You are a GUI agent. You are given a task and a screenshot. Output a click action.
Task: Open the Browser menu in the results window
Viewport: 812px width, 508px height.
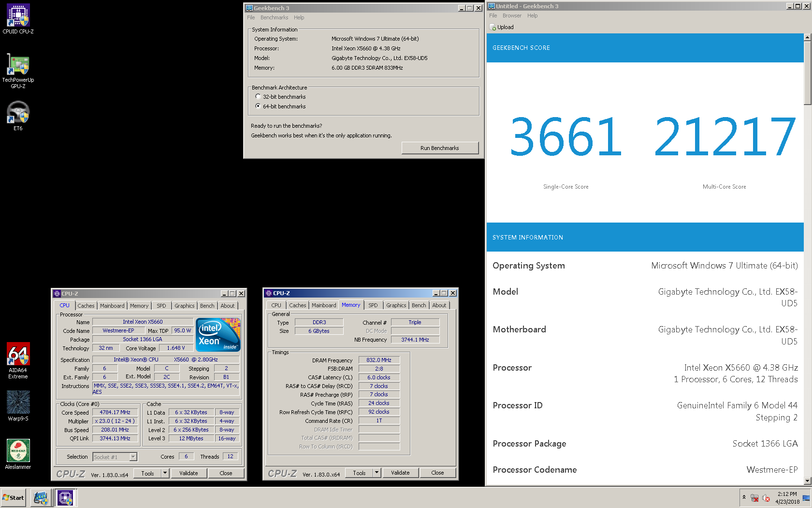click(512, 15)
